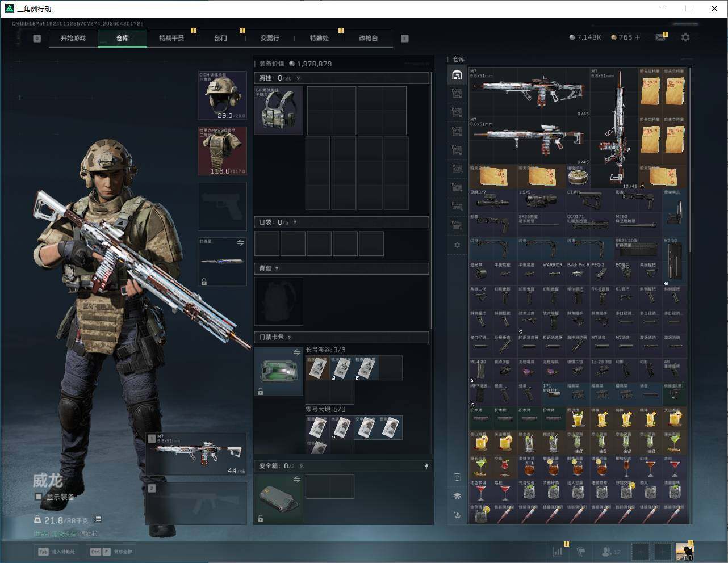This screenshot has width=728, height=563.
Task: Select the melee knife slot
Action: click(222, 262)
